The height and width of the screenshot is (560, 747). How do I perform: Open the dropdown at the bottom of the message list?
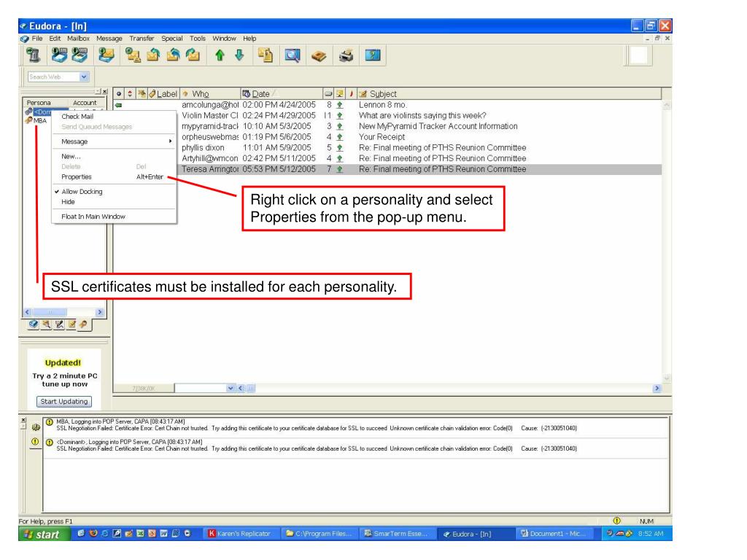coord(231,388)
